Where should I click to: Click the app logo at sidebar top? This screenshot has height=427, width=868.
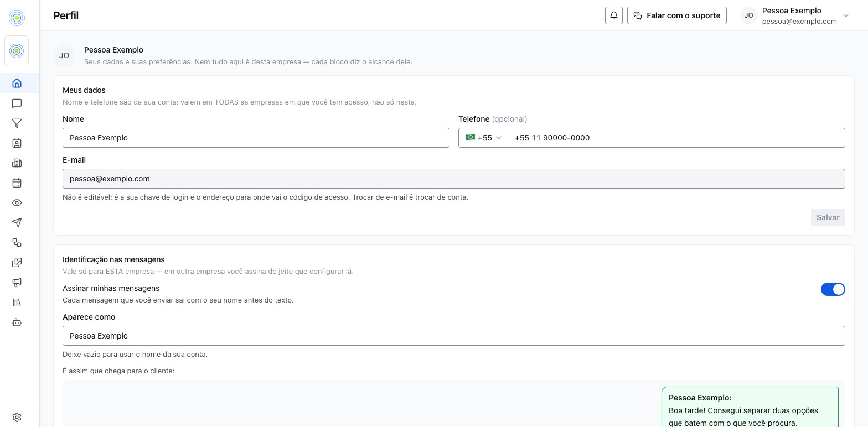[17, 18]
